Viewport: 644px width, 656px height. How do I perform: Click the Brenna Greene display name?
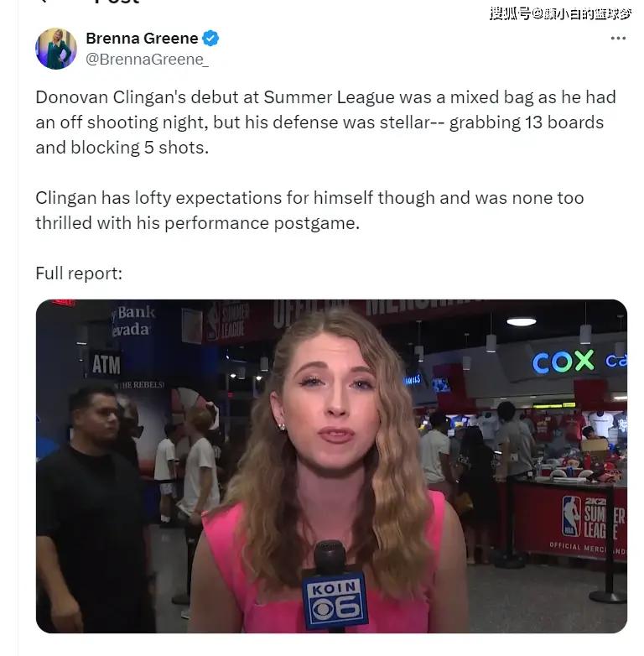pyautogui.click(x=142, y=38)
